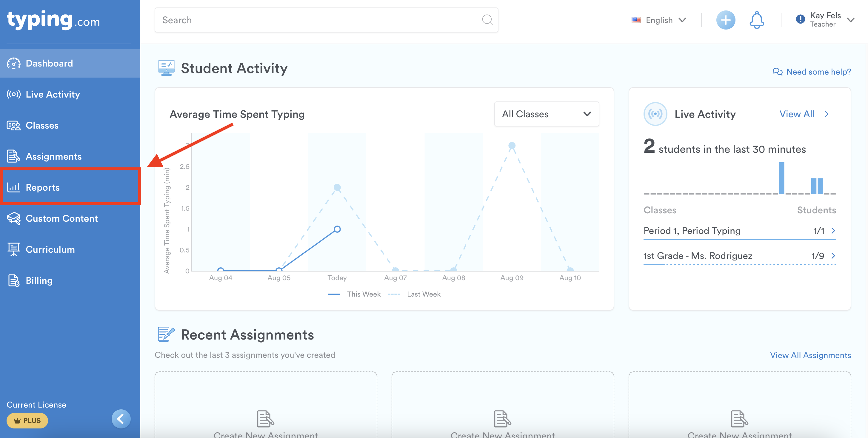The image size is (868, 438).
Task: Open the All Classes dropdown
Action: click(x=546, y=114)
